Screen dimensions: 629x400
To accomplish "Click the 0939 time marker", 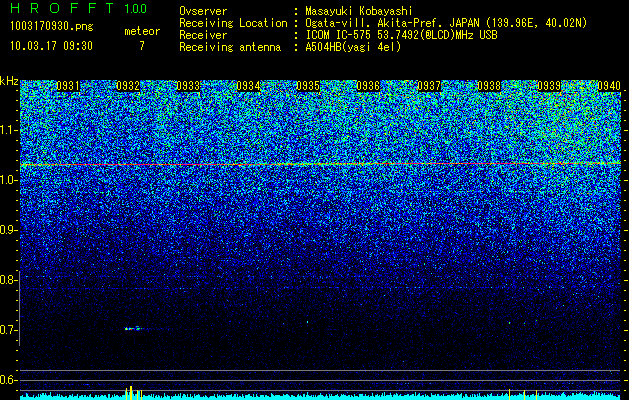I will (x=549, y=86).
